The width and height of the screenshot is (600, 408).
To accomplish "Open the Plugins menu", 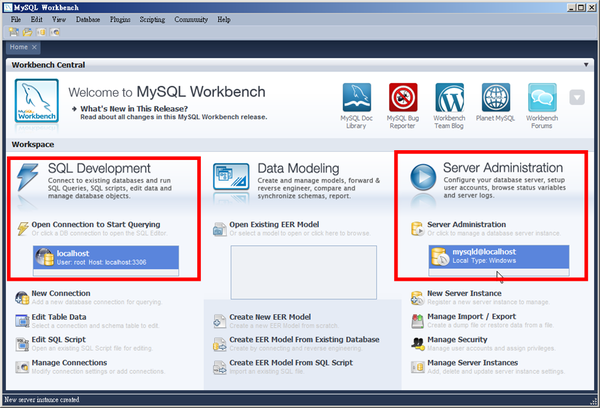I will click(x=120, y=19).
